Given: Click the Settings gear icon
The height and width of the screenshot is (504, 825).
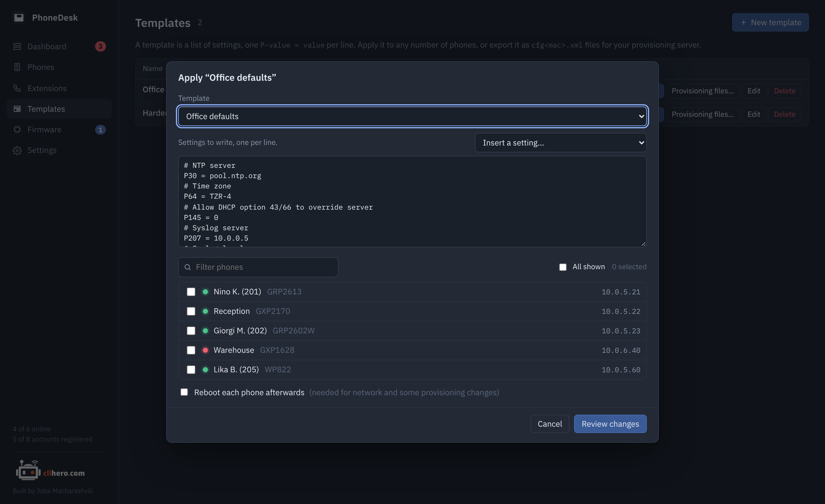Looking at the screenshot, I should (17, 150).
